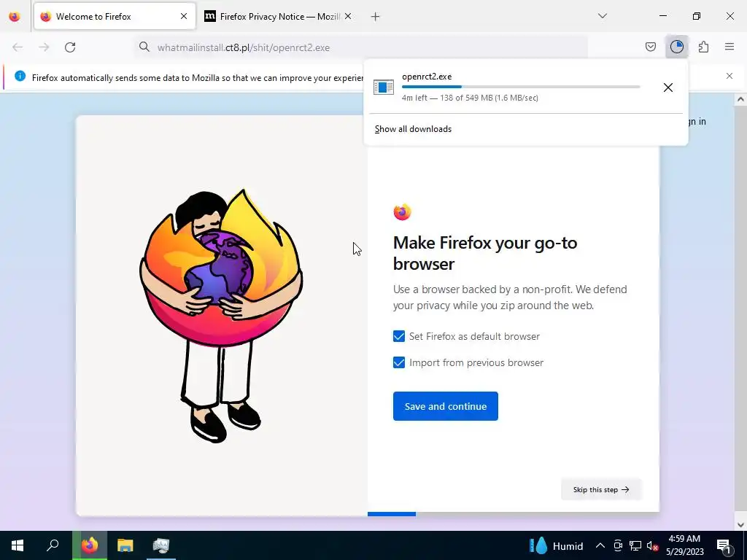
Task: Open the List all tabs dropdown
Action: tap(602, 16)
